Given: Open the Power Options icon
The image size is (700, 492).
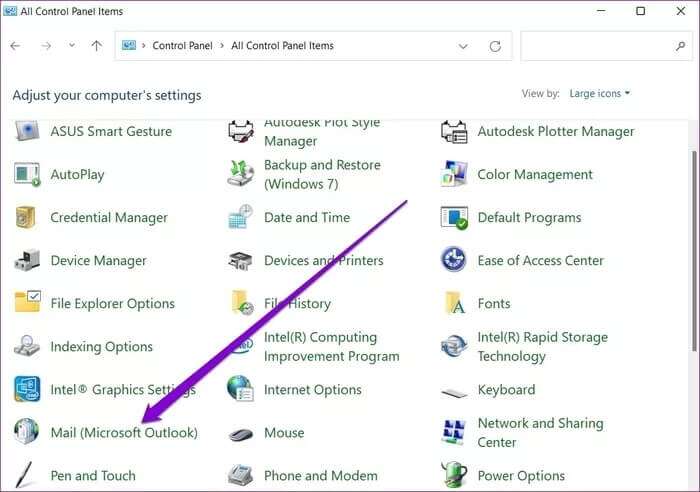Looking at the screenshot, I should click(x=454, y=475).
